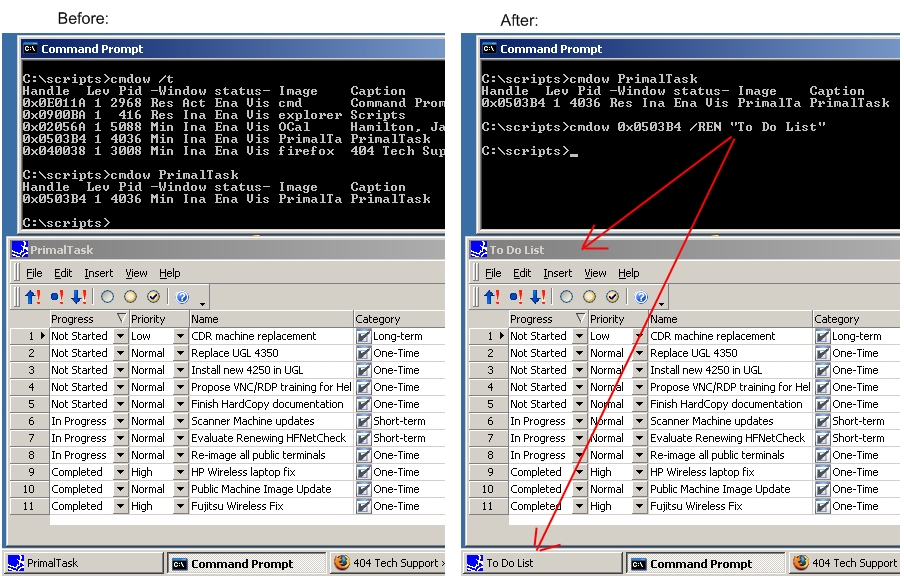Click normal priority red dot icon in To Do List toolbar
The image size is (904, 578).
pyautogui.click(x=515, y=297)
